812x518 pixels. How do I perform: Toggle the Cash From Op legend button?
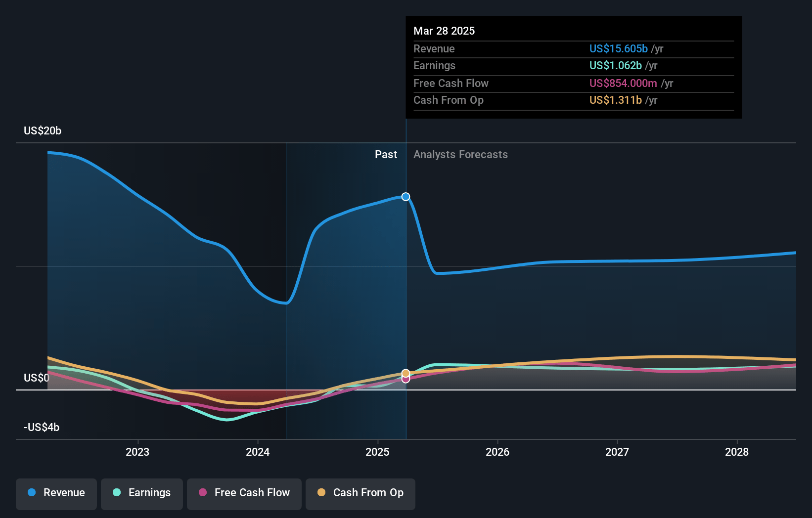pos(361,494)
